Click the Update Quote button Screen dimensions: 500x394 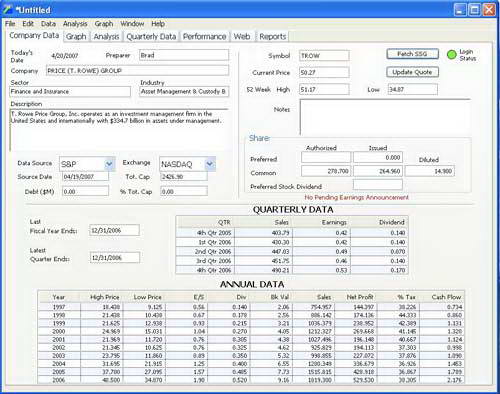[x=412, y=72]
